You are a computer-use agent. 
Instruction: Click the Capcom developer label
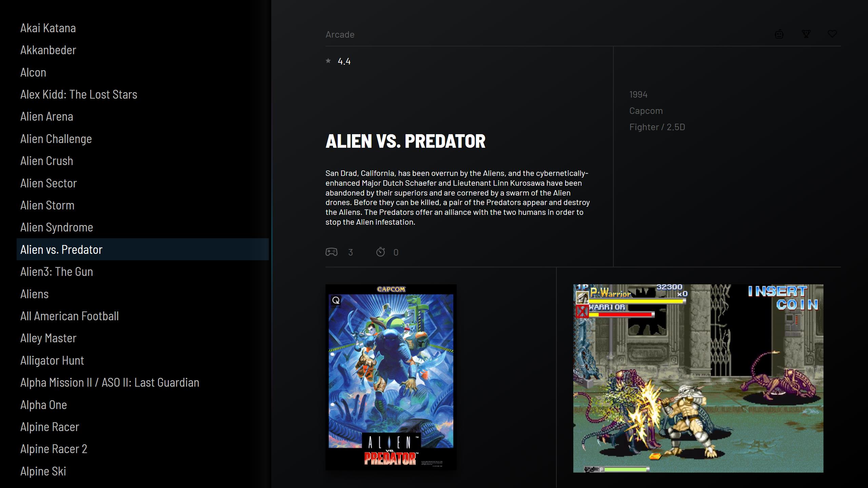pyautogui.click(x=646, y=111)
